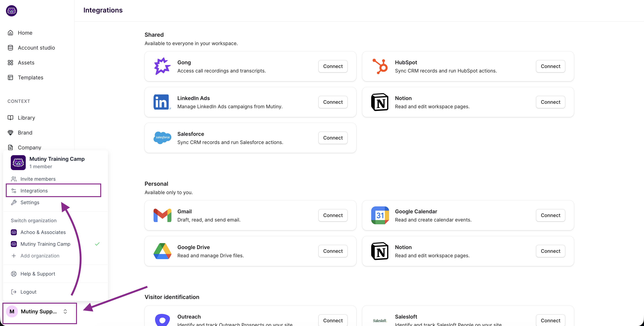The height and width of the screenshot is (326, 644).
Task: Open Templates in the sidebar
Action: pos(26,77)
